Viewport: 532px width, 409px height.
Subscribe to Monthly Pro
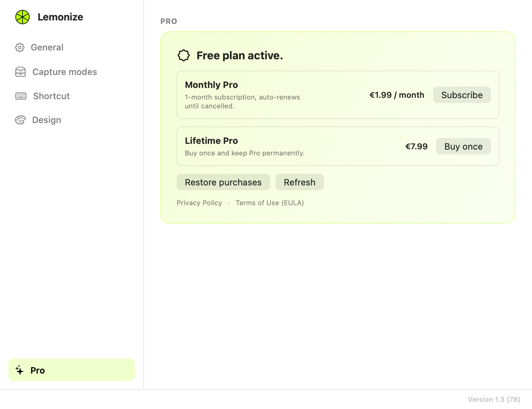point(462,95)
